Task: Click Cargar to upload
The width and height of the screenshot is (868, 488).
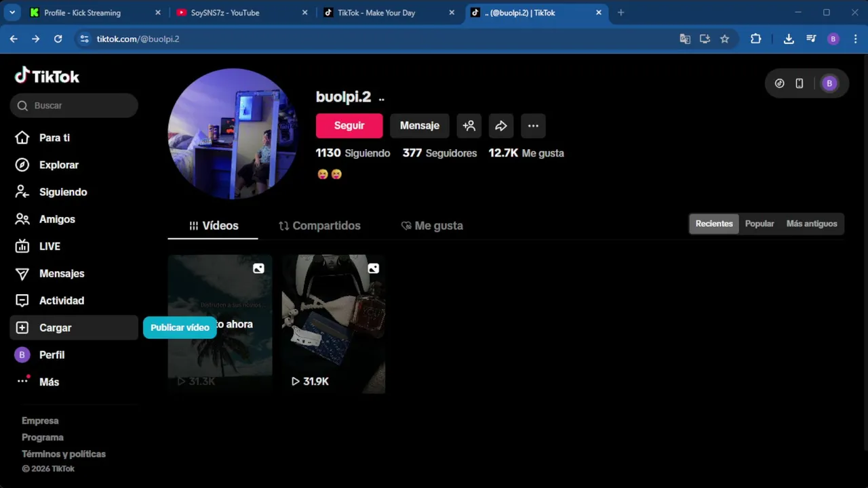Action: pos(74,327)
